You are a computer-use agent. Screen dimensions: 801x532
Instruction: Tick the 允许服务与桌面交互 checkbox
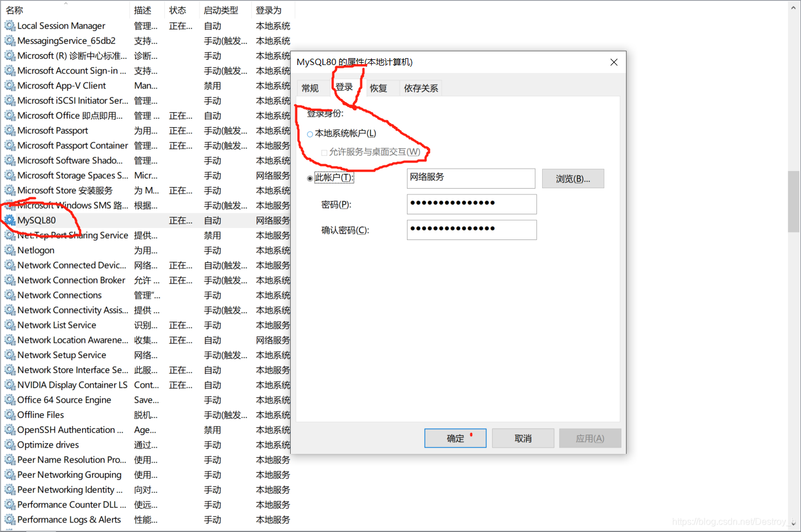324,153
